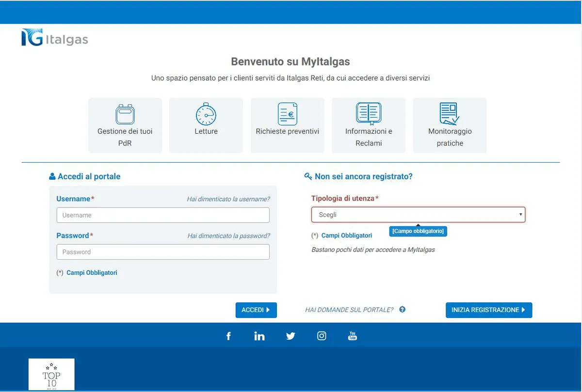The image size is (582, 392).
Task: Click into the Password input field
Action: click(x=163, y=252)
